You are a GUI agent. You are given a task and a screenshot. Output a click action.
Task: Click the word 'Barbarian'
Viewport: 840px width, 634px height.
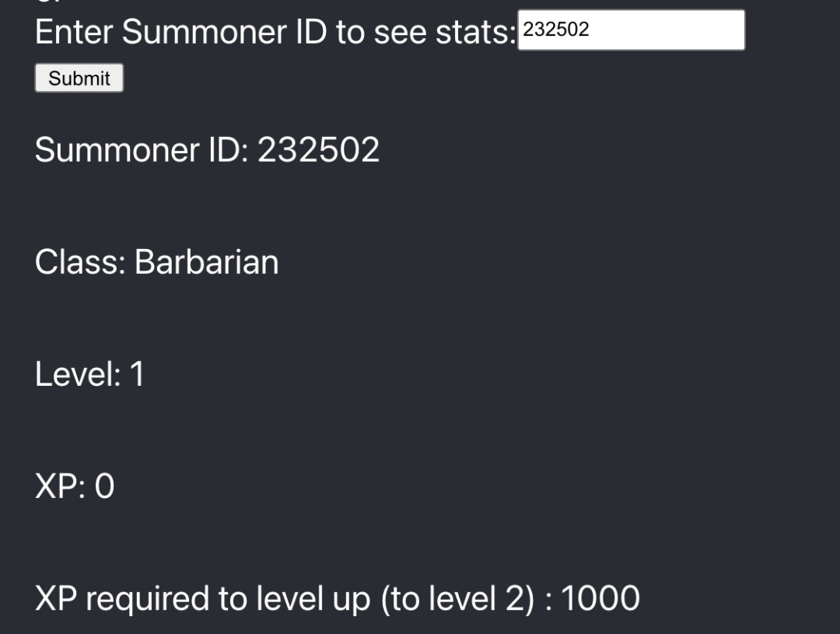(x=207, y=263)
